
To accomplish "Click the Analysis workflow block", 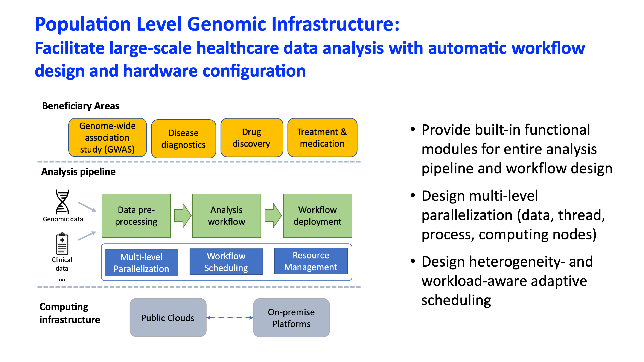I will tap(227, 216).
